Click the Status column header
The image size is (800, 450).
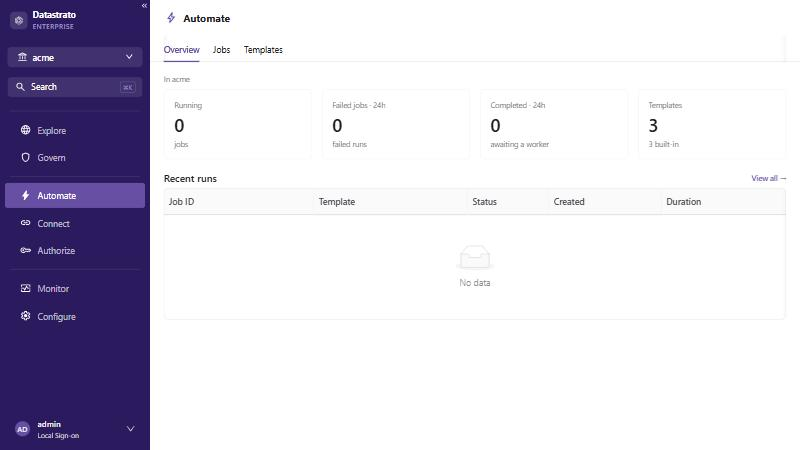[x=508, y=202]
